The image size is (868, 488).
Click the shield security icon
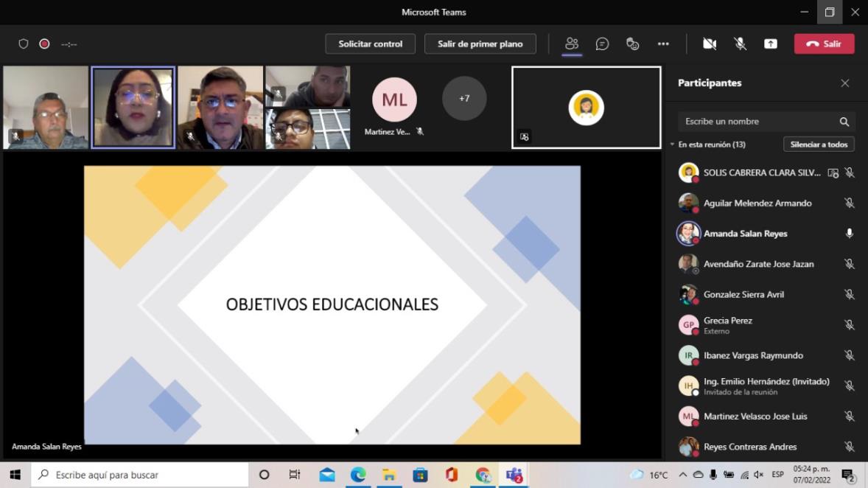pyautogui.click(x=24, y=43)
